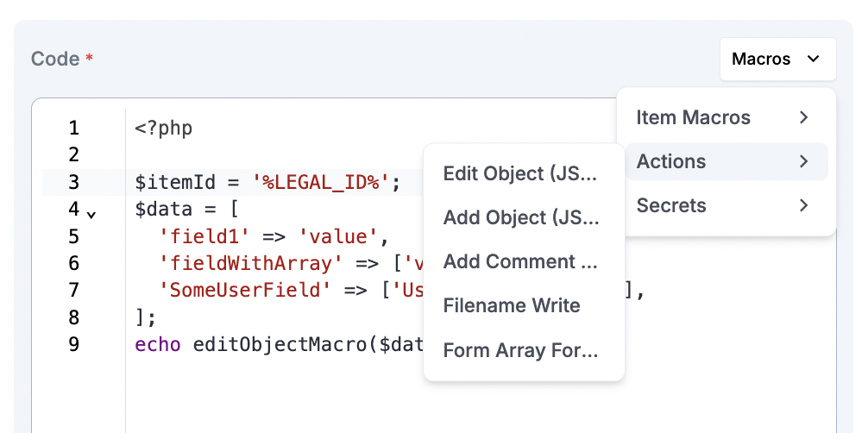The image size is (868, 433).
Task: Collapse the code fold arrow on line 4
Action: point(91,212)
